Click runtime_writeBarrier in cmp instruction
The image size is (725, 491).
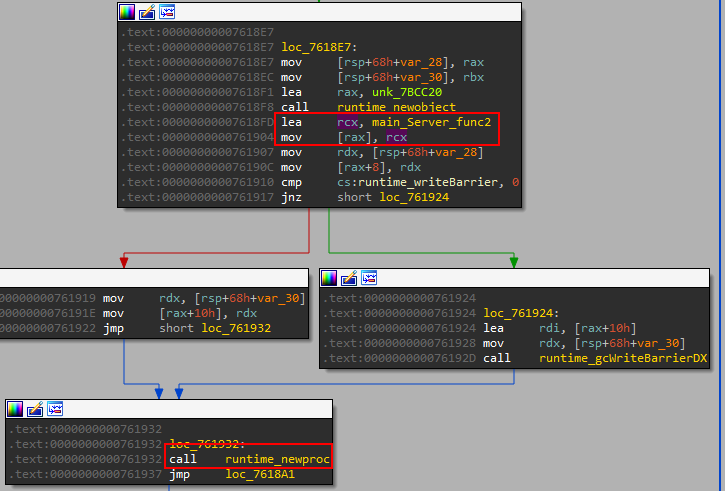427,182
